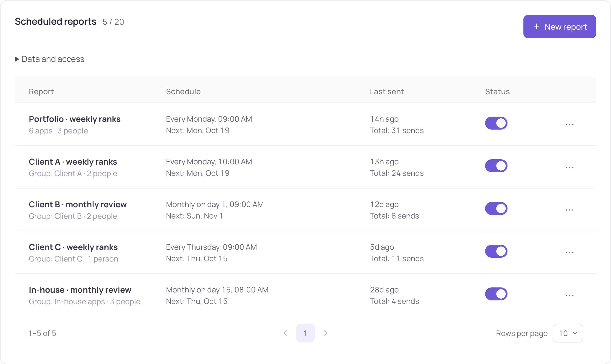
Task: Click 'Every Monday, 09:00 AM' schedule
Action: 209,119
